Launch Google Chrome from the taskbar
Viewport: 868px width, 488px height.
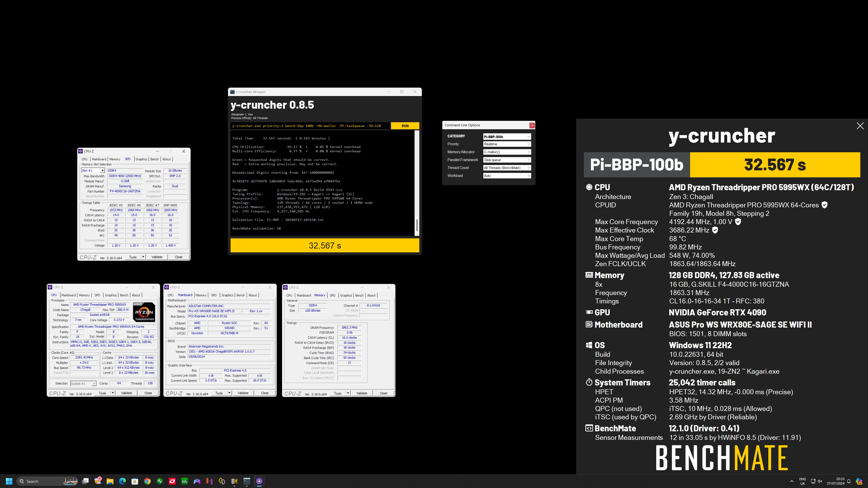point(147,481)
